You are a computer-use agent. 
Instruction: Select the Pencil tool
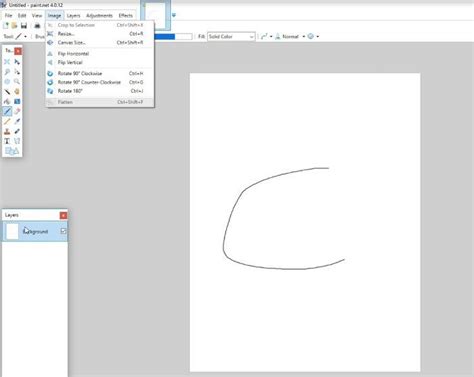pos(7,121)
